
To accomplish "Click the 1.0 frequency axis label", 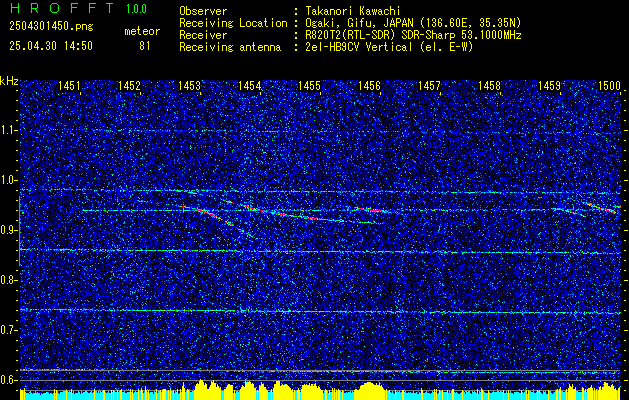I will tap(9, 180).
